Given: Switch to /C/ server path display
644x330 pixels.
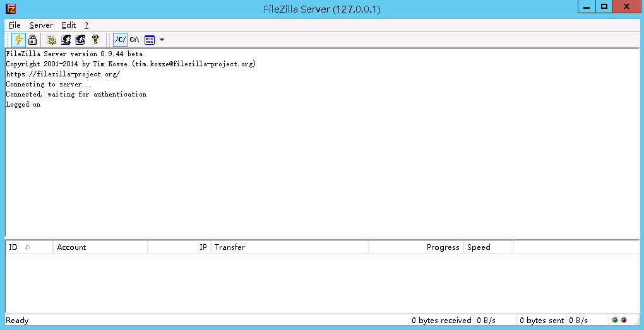Looking at the screenshot, I should (x=120, y=40).
